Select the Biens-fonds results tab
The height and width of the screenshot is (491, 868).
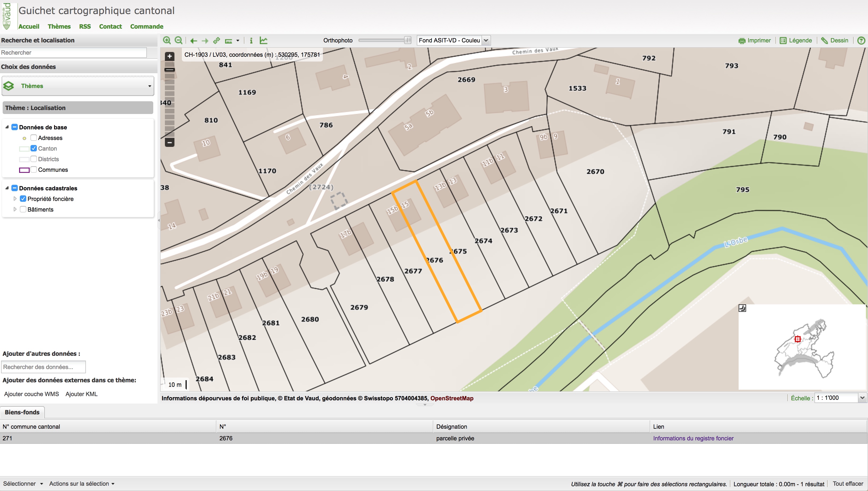coord(22,412)
